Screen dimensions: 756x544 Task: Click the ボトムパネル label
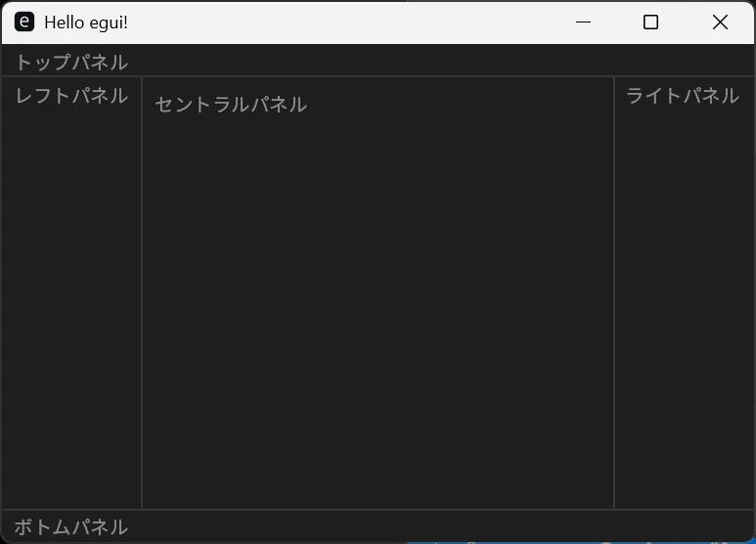[x=71, y=526]
